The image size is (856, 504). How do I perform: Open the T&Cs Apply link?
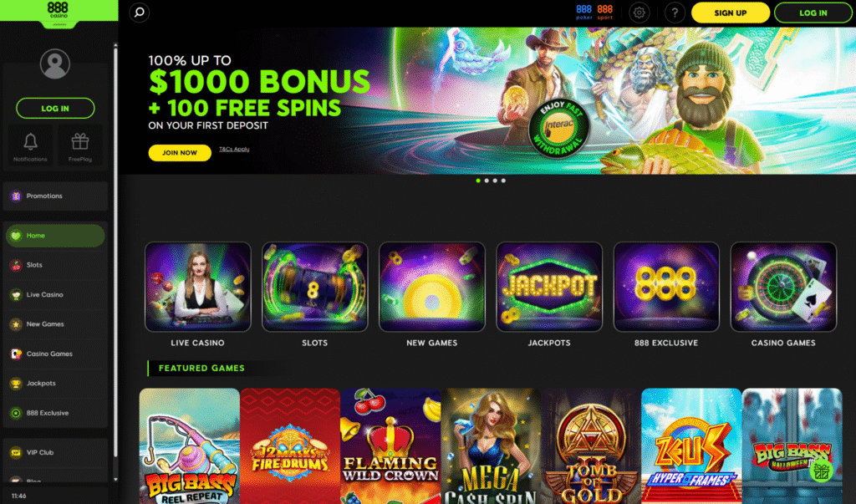point(234,149)
